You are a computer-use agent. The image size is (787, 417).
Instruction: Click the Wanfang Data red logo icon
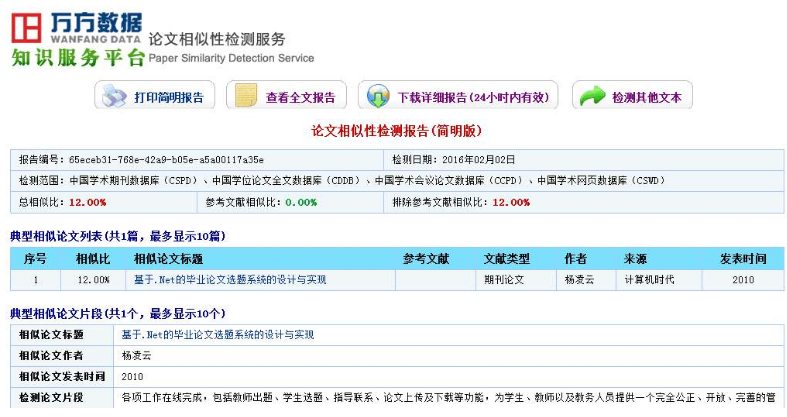pos(26,29)
